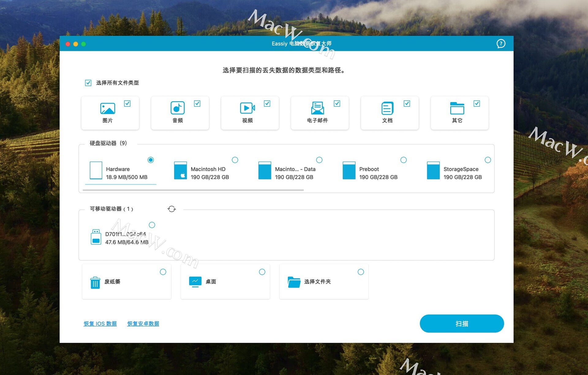Image resolution: width=588 pixels, height=375 pixels.
Task: Click the 47.6 MB/64.6 MB size text
Action: click(127, 242)
